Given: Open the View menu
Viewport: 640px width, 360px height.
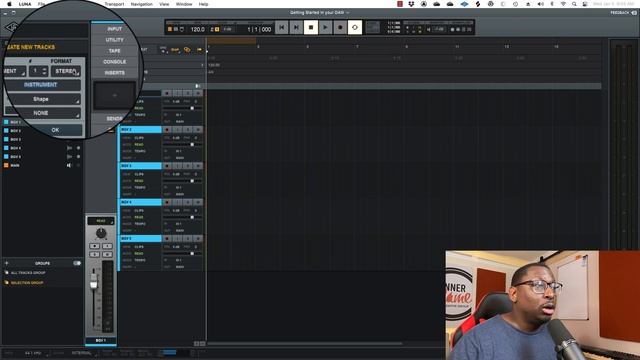Looking at the screenshot, I should coord(164,4).
